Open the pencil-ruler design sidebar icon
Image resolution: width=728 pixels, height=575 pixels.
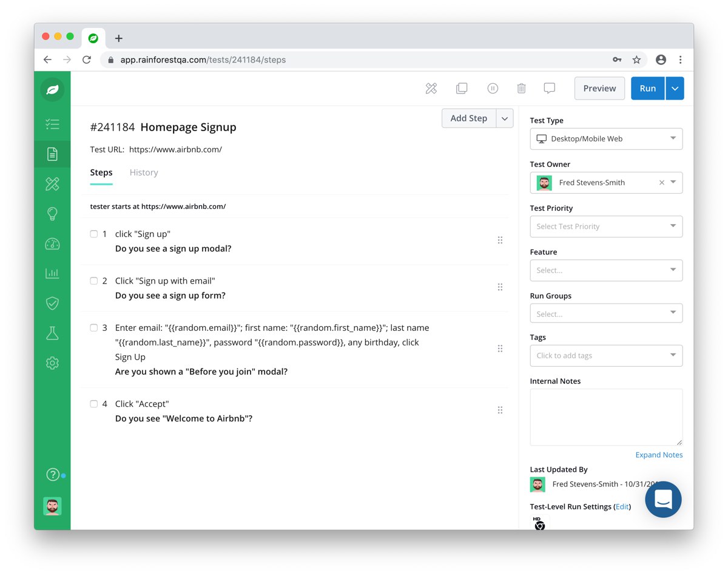point(52,184)
